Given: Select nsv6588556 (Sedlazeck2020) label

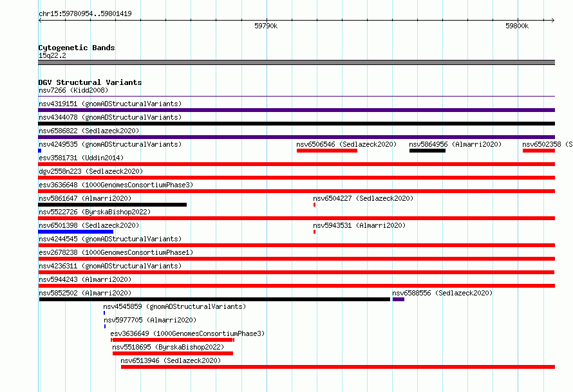Looking at the screenshot, I should [x=442, y=293].
